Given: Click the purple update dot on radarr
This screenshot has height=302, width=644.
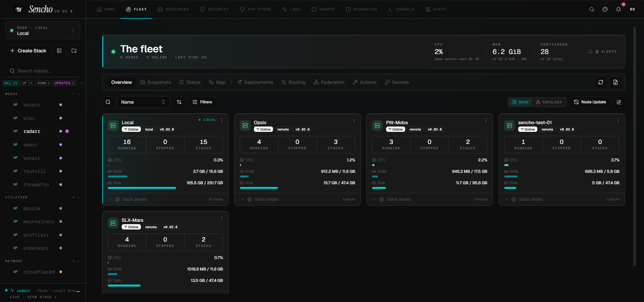Looking at the screenshot, I should tap(67, 131).
